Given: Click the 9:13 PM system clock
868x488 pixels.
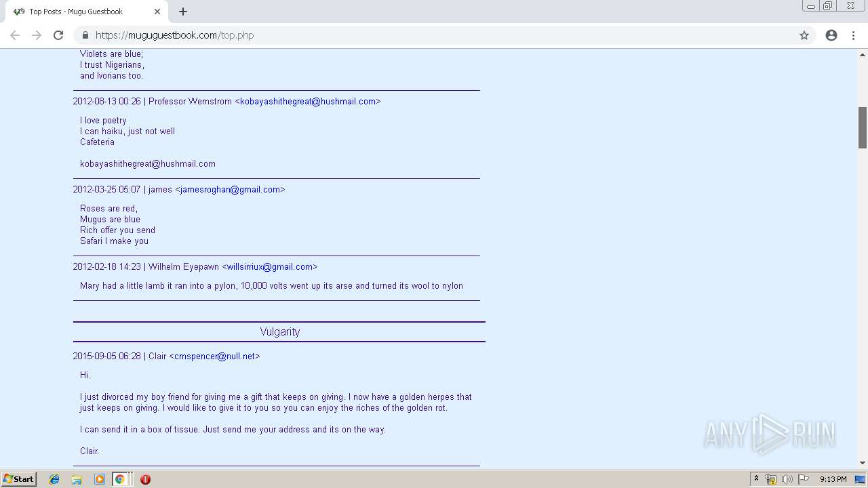Looking at the screenshot, I should pyautogui.click(x=833, y=479).
